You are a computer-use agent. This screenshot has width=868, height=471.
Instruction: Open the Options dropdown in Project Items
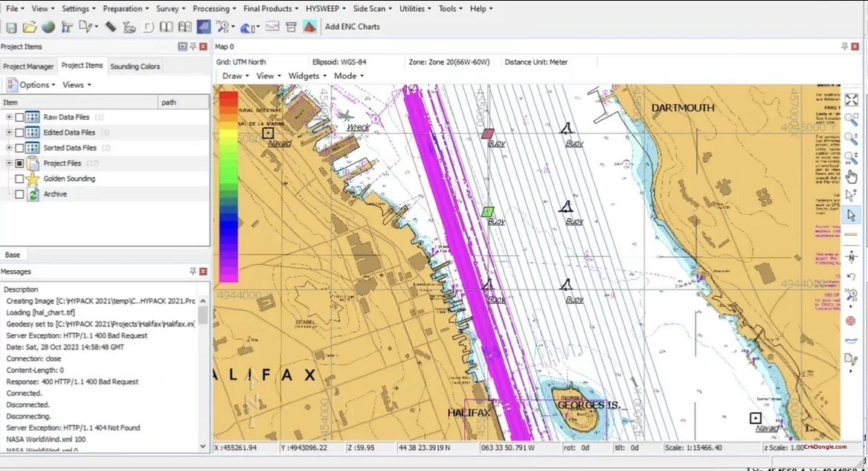(31, 85)
